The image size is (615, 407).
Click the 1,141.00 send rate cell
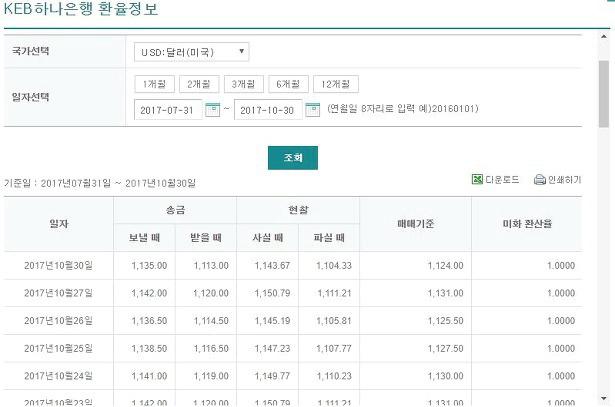[x=145, y=376]
